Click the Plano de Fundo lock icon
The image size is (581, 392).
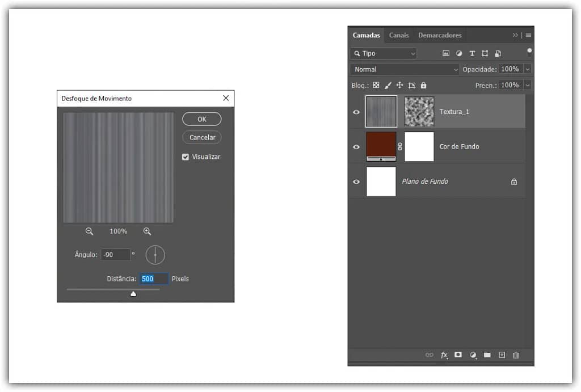[514, 182]
